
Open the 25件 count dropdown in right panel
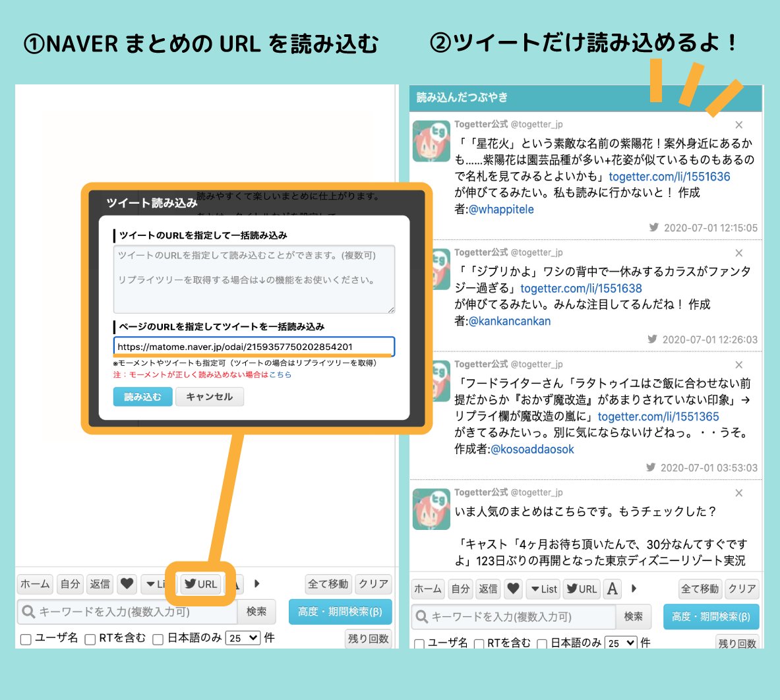(621, 643)
